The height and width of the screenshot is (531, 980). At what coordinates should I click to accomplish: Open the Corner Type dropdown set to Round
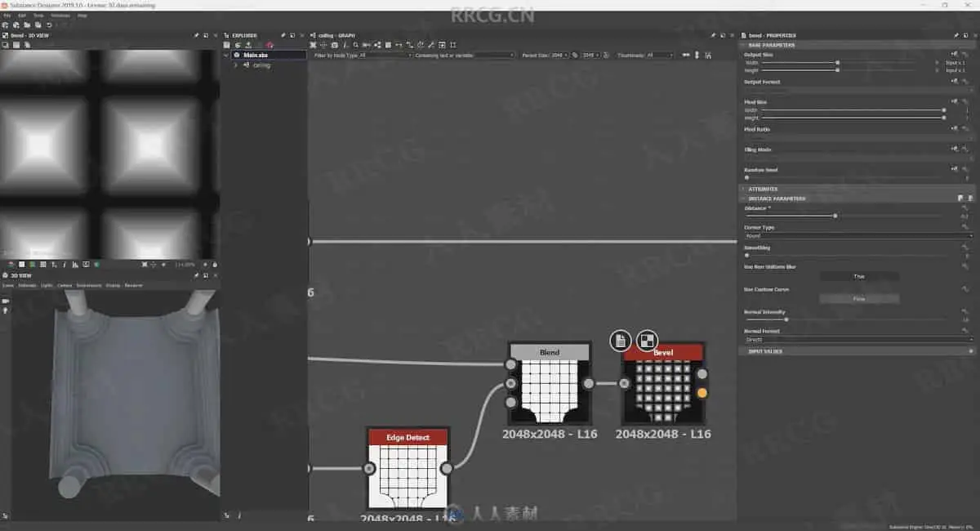pyautogui.click(x=858, y=235)
